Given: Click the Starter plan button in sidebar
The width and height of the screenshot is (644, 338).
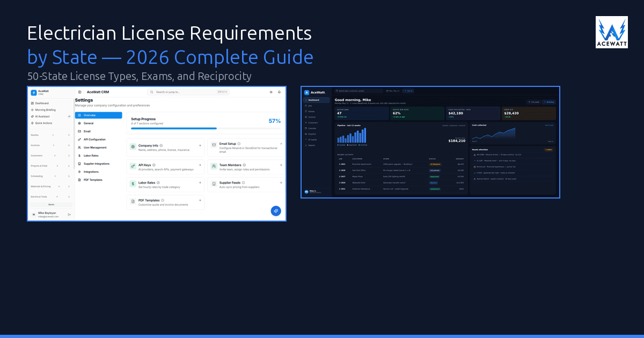Looking at the screenshot, I should coord(51,205).
